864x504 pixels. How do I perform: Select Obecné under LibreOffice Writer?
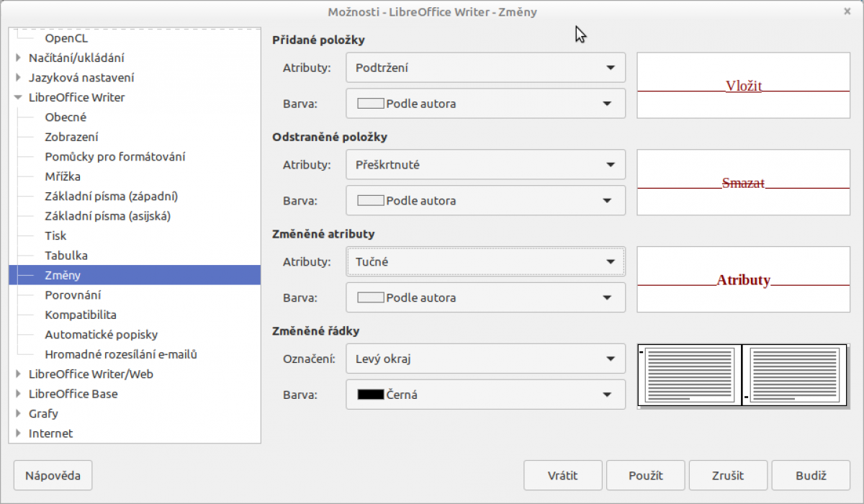pos(66,117)
